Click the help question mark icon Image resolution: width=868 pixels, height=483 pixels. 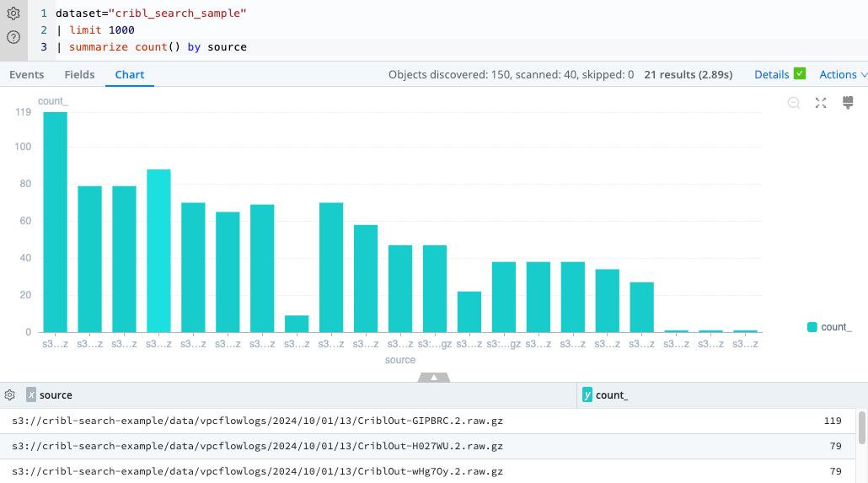click(x=13, y=37)
